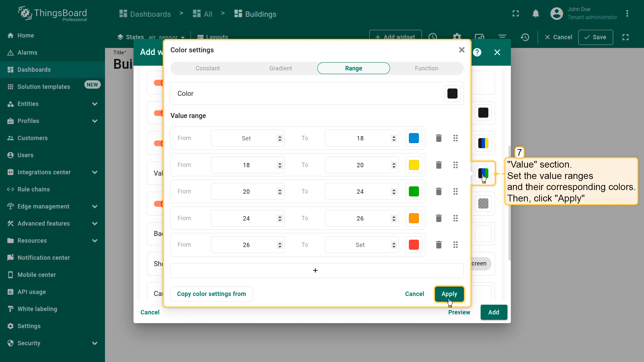The height and width of the screenshot is (362, 644).
Task: Open the help question mark icon
Action: point(477,52)
